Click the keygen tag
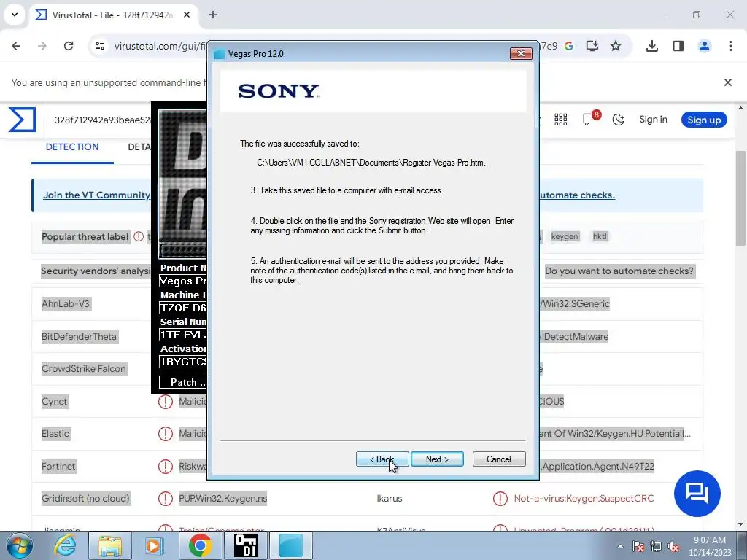Screen dimensions: 747x560 [565, 236]
